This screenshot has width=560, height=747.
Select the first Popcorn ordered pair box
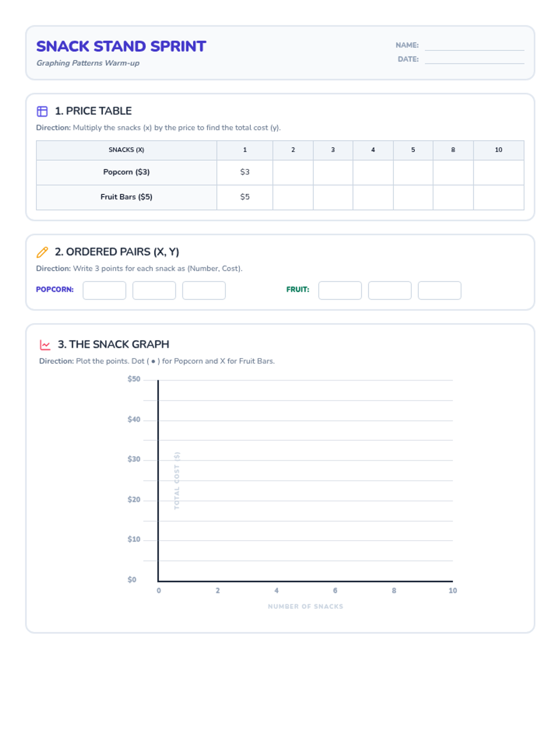[x=104, y=290]
